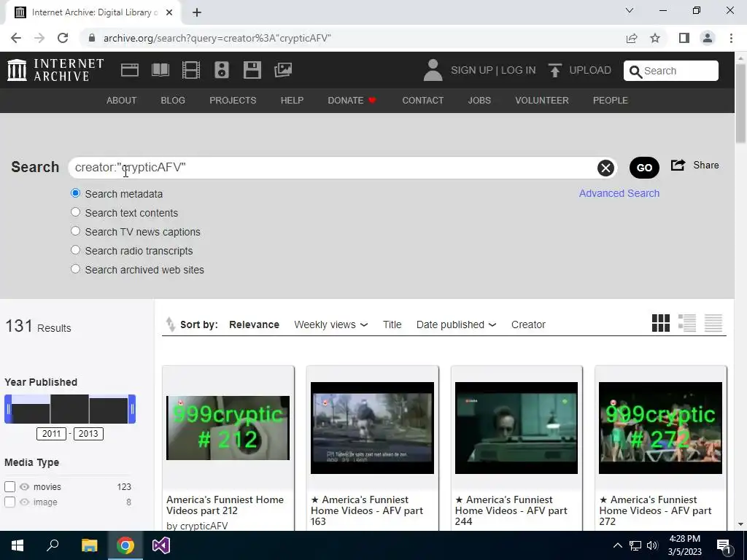Click LOG IN link

[x=519, y=71]
